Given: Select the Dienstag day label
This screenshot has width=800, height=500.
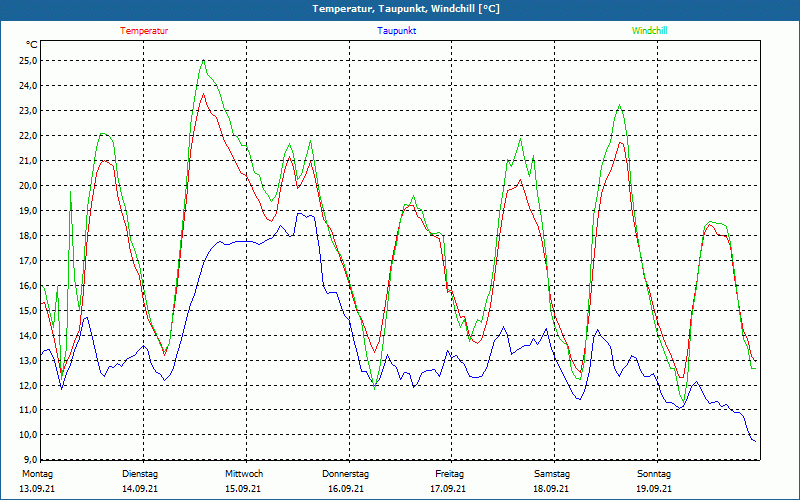Looking at the screenshot, I should coord(140,474).
